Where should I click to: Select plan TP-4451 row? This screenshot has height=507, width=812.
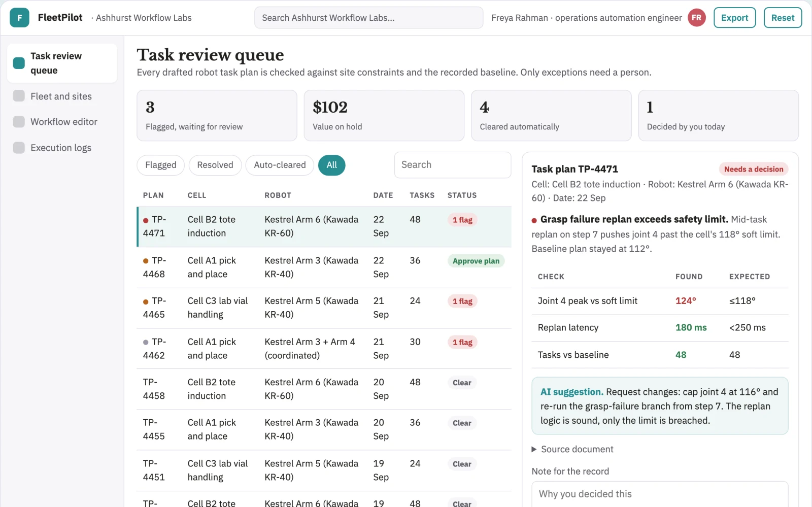[324, 470]
